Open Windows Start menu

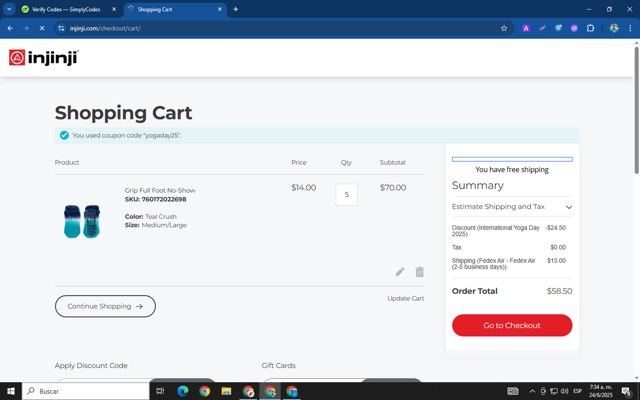click(x=11, y=391)
